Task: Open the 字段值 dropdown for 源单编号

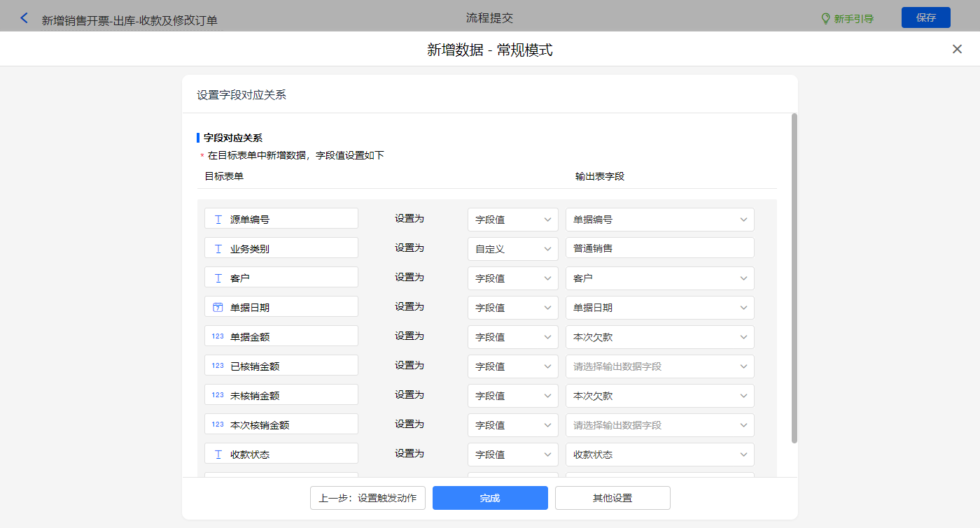Action: [x=512, y=220]
